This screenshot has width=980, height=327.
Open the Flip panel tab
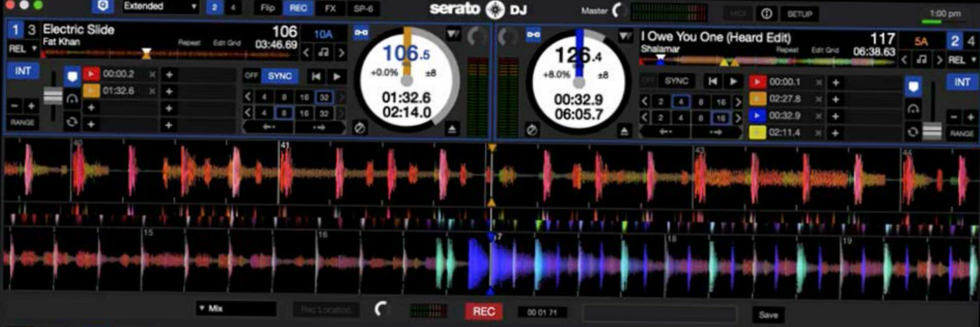(x=267, y=9)
